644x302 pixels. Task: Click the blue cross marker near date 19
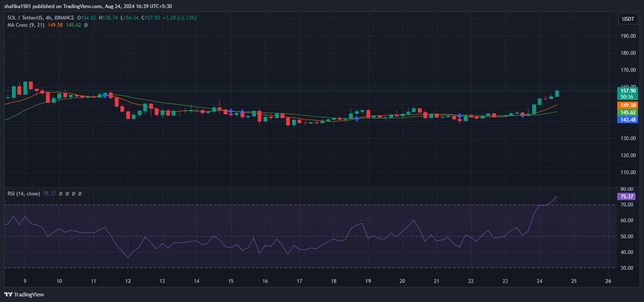[357, 119]
